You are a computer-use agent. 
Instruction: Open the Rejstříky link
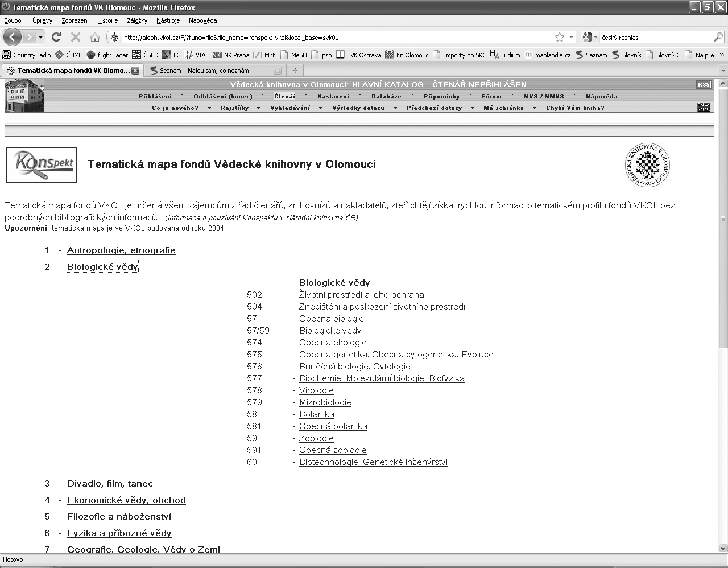point(235,108)
